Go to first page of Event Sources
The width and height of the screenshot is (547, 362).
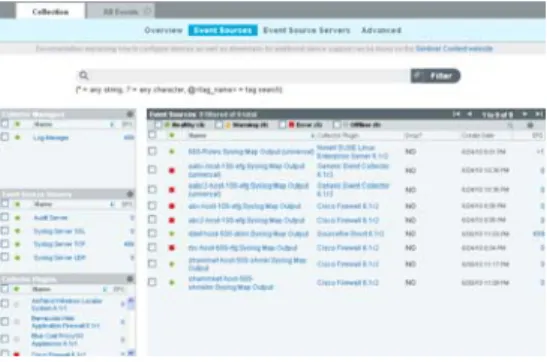[456, 114]
